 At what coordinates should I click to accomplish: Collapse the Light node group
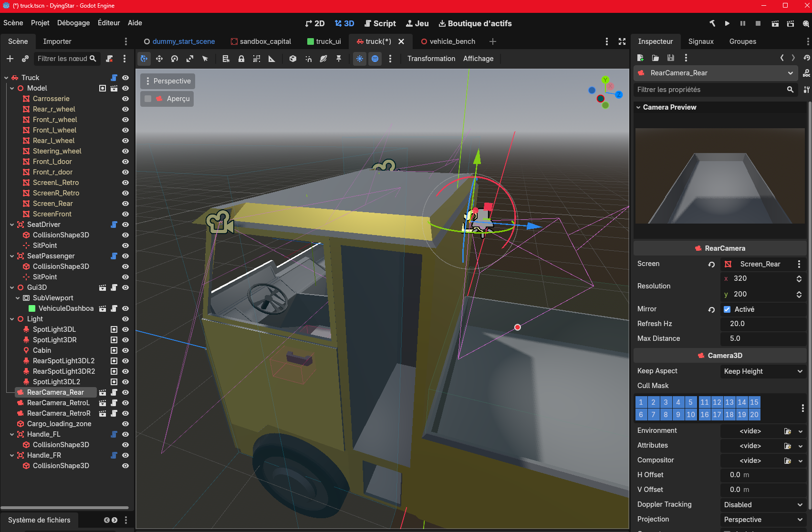(12, 319)
